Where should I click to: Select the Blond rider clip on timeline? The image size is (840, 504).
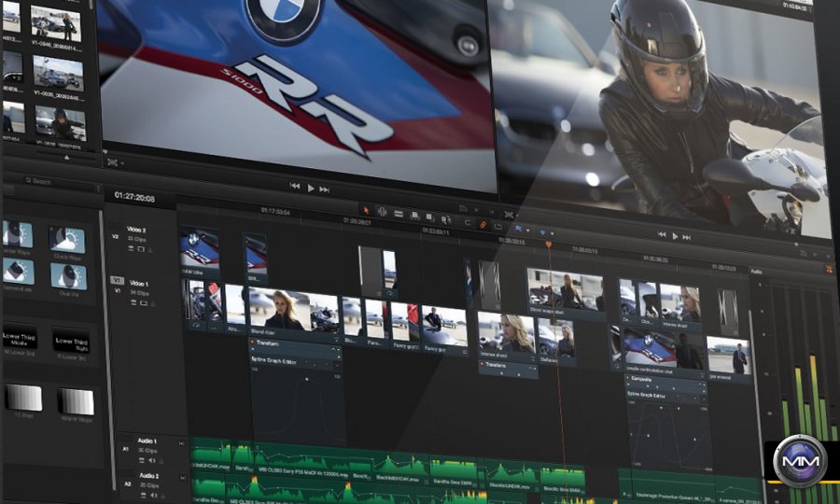tap(280, 311)
